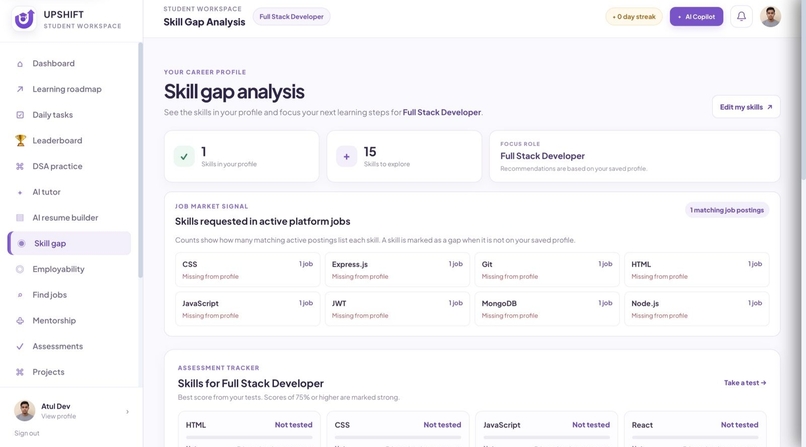The height and width of the screenshot is (447, 806).
Task: Select DSA practice in sidebar
Action: pos(69,166)
